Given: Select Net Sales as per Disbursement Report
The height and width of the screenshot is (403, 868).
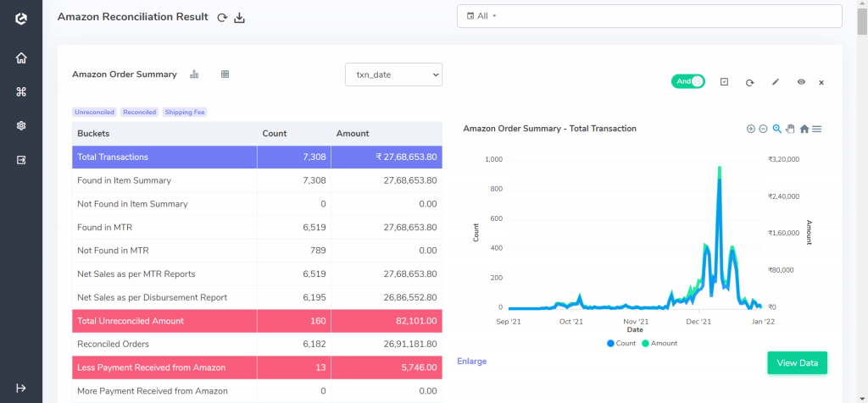Looking at the screenshot, I should pyautogui.click(x=257, y=297).
